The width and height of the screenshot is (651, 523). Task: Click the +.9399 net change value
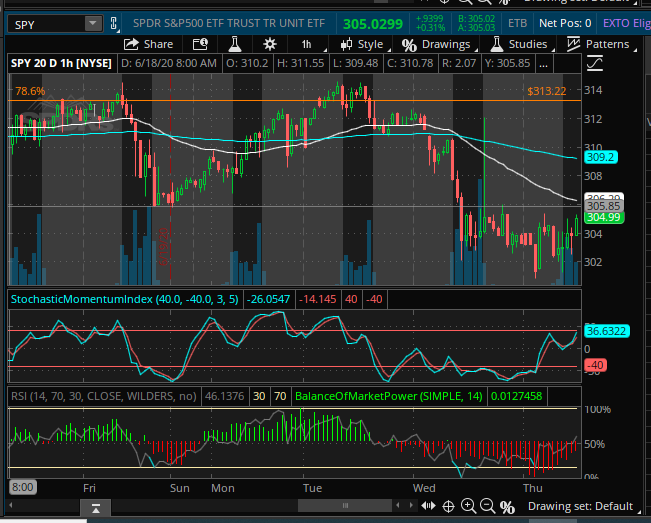tap(429, 19)
